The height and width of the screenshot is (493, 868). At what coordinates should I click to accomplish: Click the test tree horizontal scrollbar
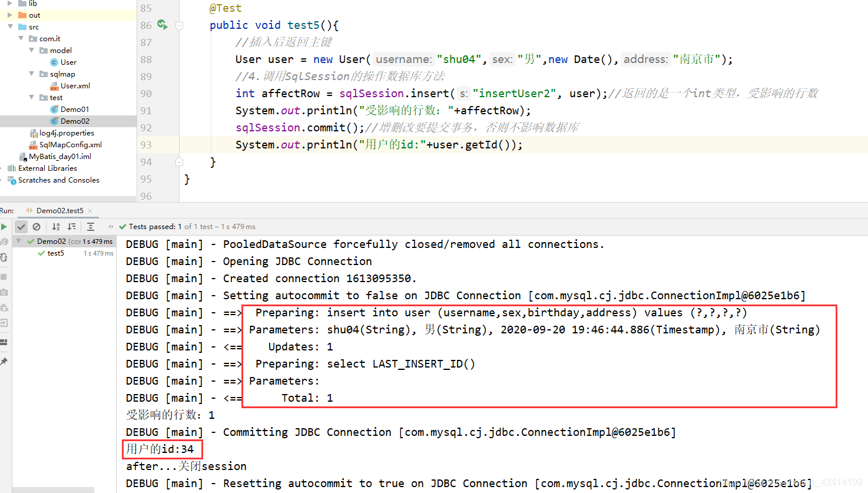click(53, 490)
